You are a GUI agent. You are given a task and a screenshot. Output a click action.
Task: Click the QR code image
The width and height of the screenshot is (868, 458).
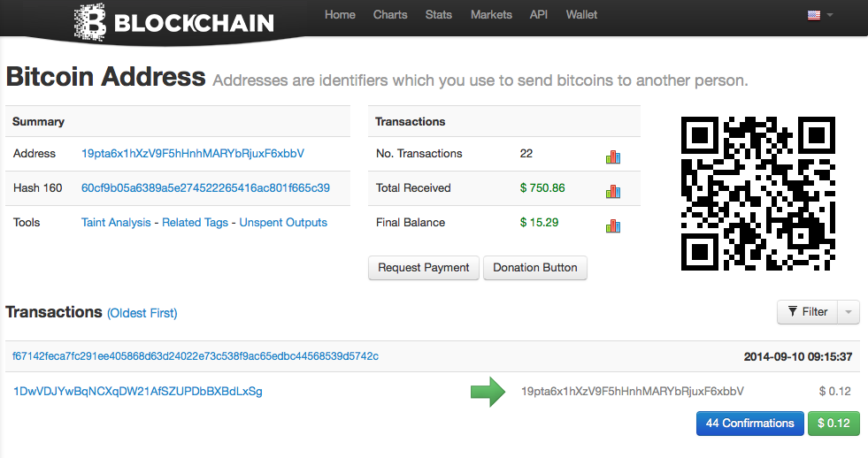tap(757, 194)
